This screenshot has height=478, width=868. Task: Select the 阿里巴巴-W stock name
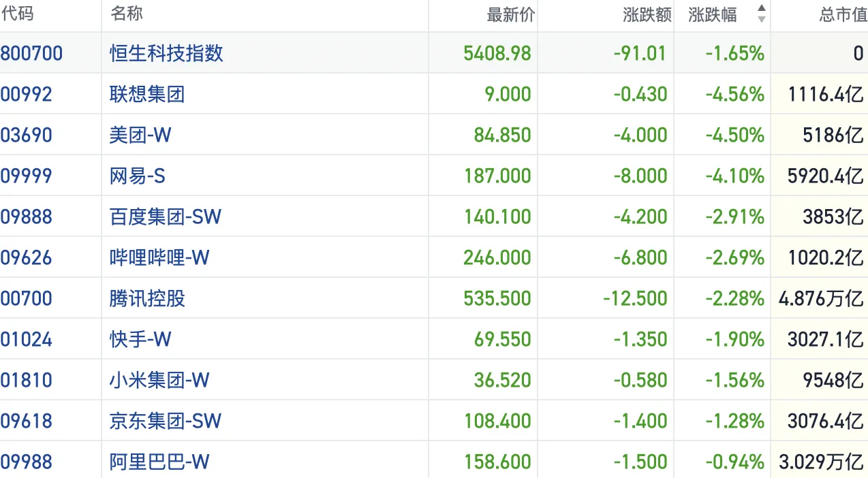click(159, 462)
